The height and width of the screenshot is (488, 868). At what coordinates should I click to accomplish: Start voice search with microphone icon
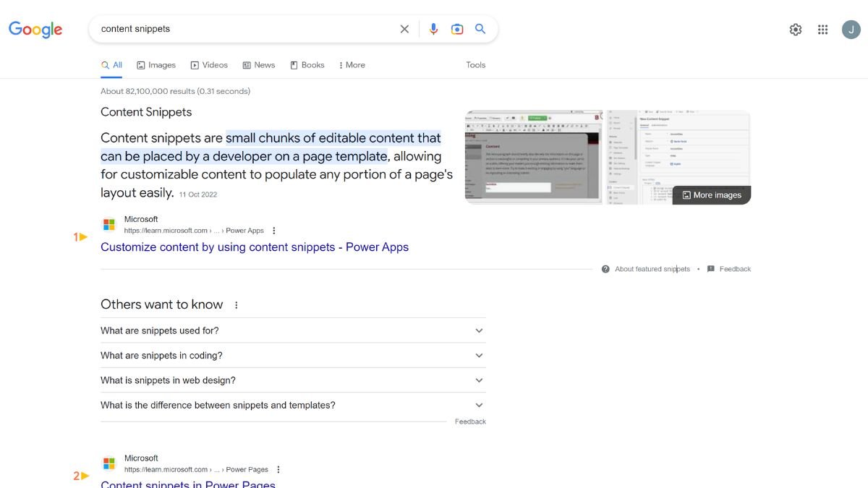(433, 29)
